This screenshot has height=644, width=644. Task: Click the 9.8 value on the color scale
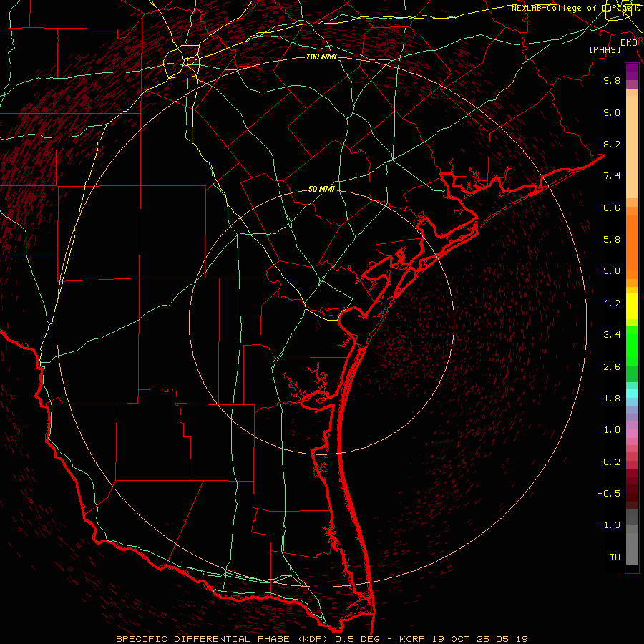(612, 80)
